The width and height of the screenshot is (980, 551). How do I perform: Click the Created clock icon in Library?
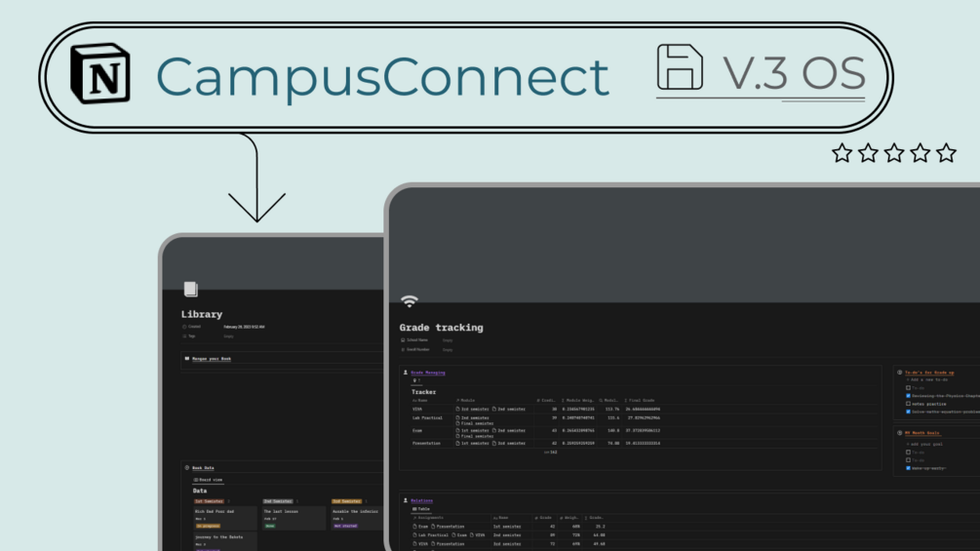[x=184, y=327]
